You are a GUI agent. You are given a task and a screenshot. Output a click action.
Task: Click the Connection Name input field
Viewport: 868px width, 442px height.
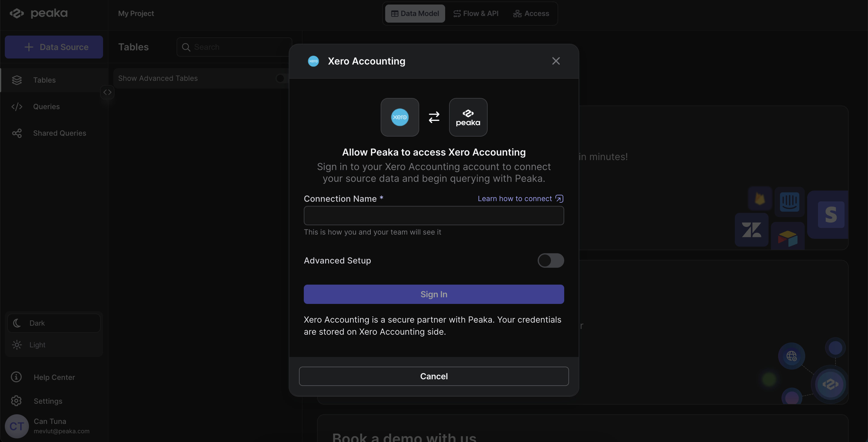[434, 216]
